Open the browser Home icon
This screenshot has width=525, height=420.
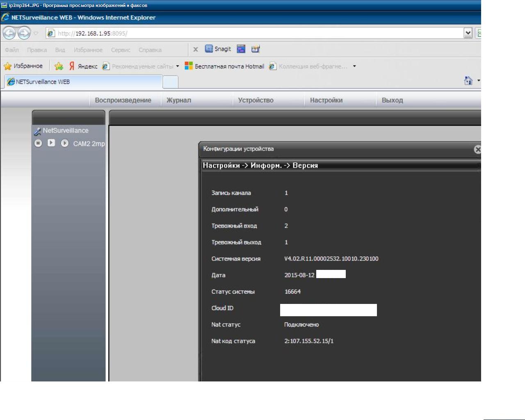coord(468,81)
